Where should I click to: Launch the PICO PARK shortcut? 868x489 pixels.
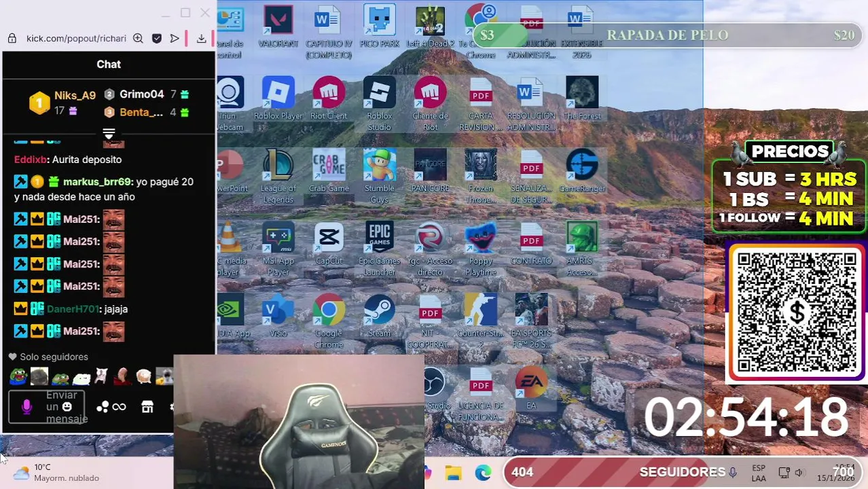(379, 27)
